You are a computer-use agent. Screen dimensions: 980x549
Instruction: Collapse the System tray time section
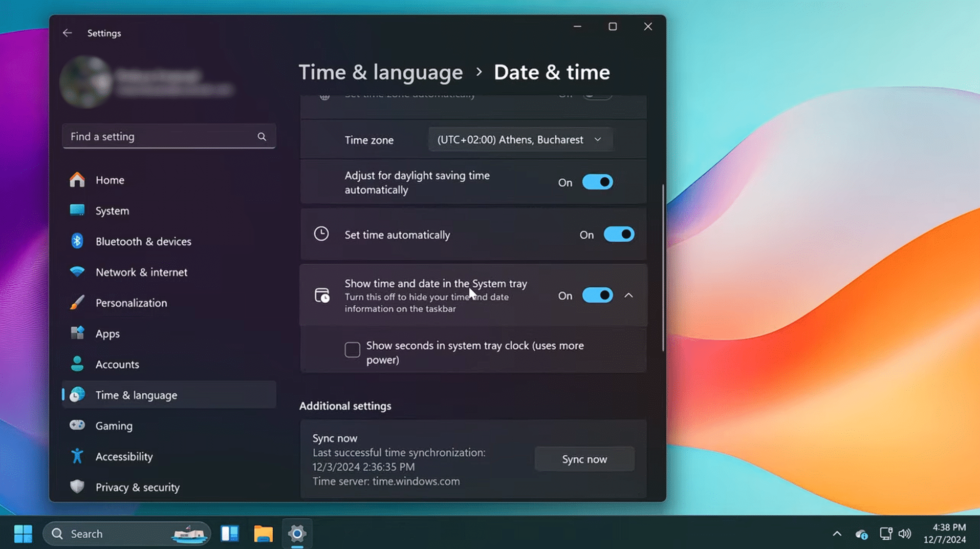pyautogui.click(x=628, y=295)
